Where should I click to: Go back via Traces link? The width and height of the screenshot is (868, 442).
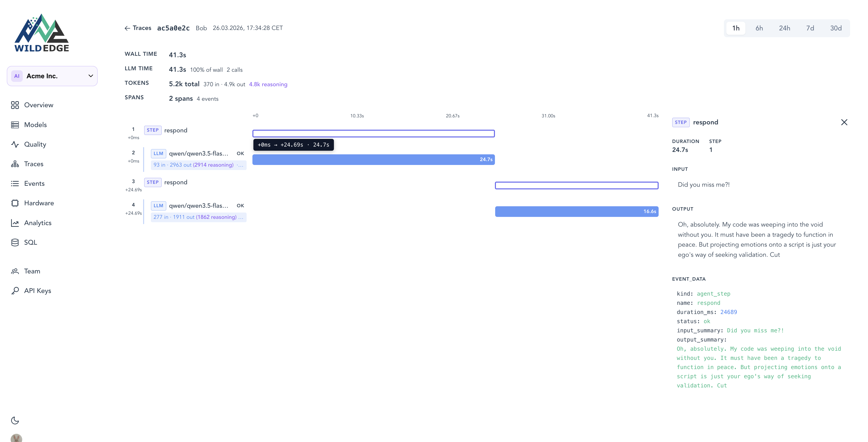click(x=138, y=28)
